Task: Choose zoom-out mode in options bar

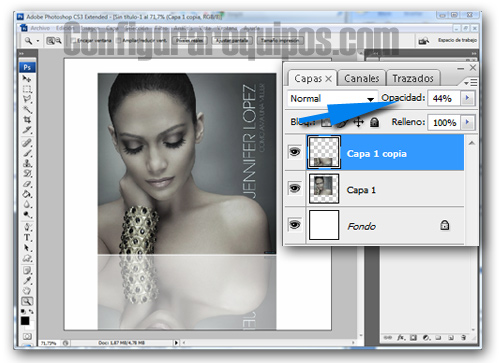Action: [58, 41]
